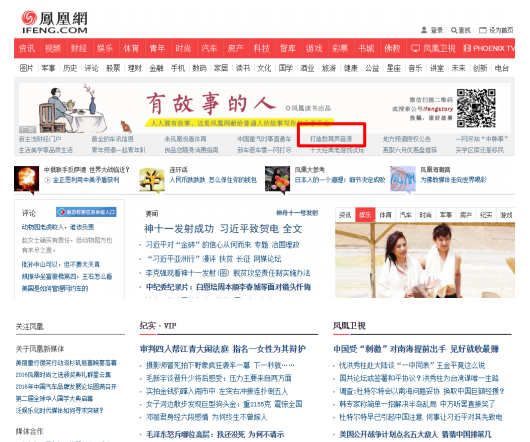Click balloons thumbnail beside 凤凰大参考

tap(277, 179)
